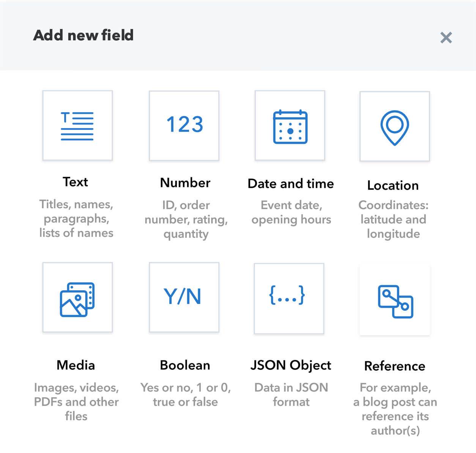
Task: Select the Location map pin icon
Action: 395,126
